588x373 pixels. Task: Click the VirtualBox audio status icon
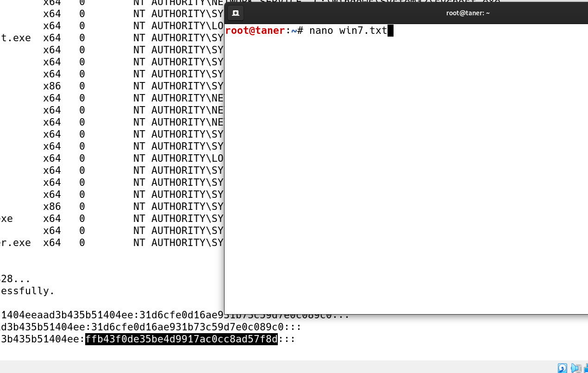click(576, 368)
